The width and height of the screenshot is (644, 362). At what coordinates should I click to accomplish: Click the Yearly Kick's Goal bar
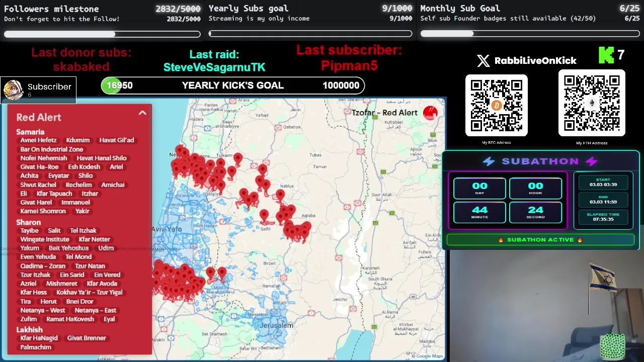point(233,85)
